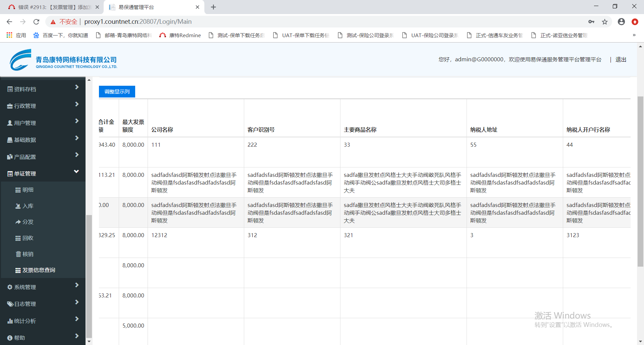
Task: Click the 调整显示列 button
Action: click(117, 92)
